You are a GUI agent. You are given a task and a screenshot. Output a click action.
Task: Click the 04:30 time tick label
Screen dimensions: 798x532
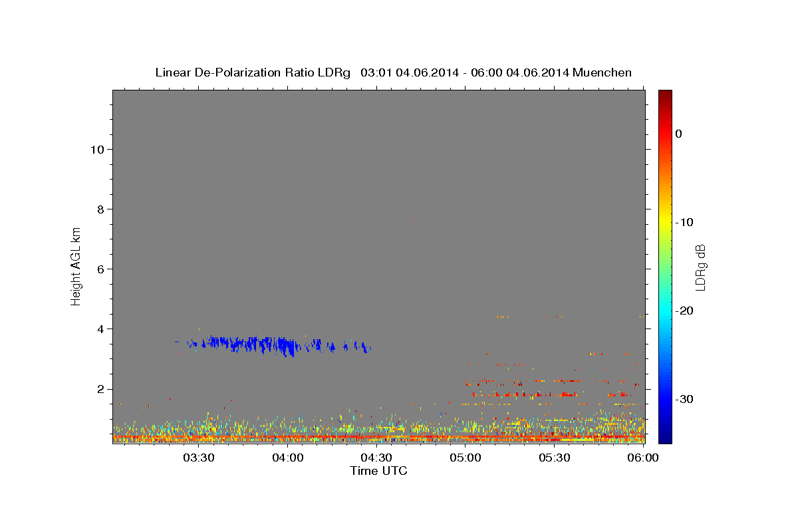click(376, 458)
